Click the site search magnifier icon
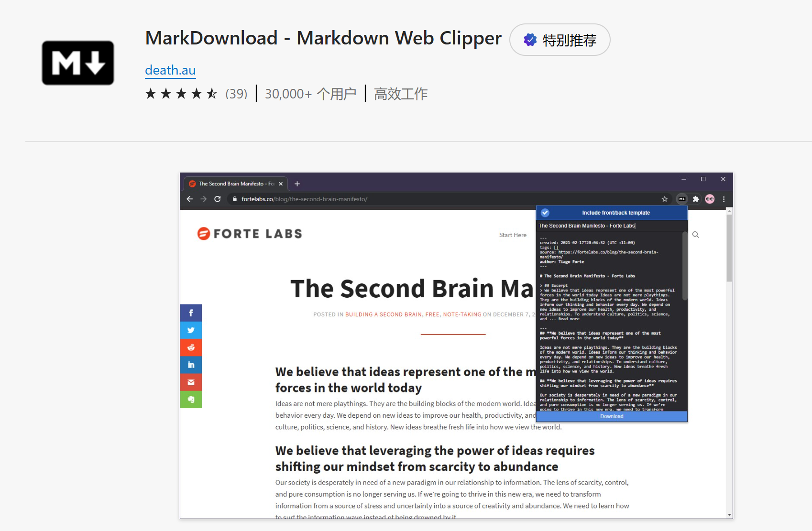The width and height of the screenshot is (812, 531). [696, 235]
